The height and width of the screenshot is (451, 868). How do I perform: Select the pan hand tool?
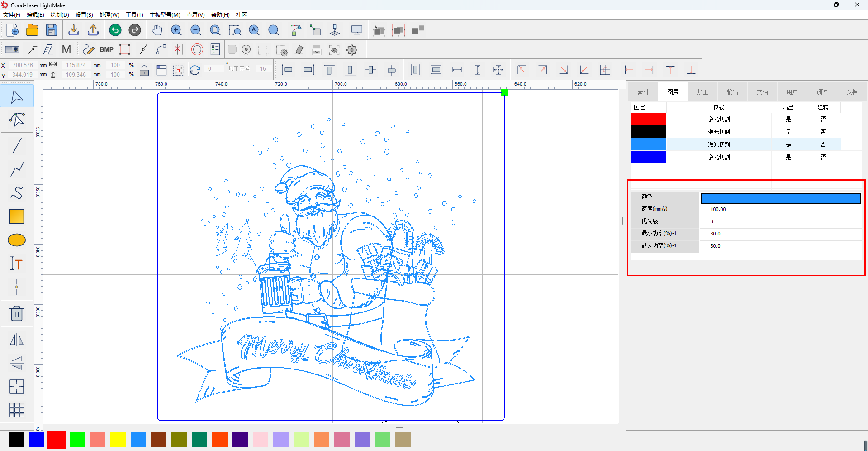(x=157, y=30)
